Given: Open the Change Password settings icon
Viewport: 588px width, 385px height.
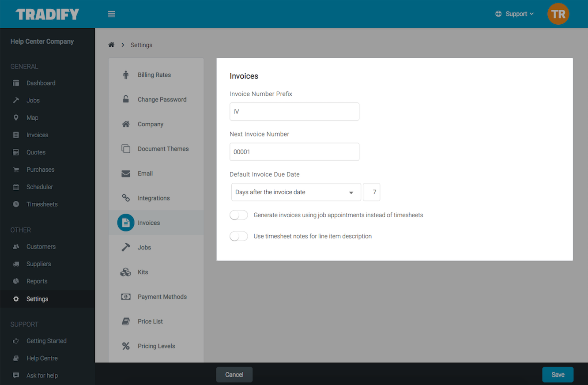Looking at the screenshot, I should click(x=126, y=99).
